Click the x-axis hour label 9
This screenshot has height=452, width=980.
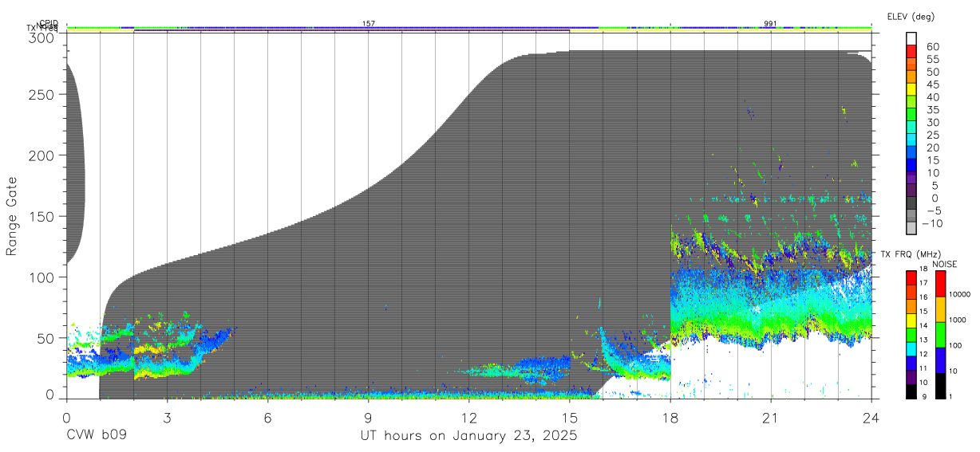click(x=368, y=418)
